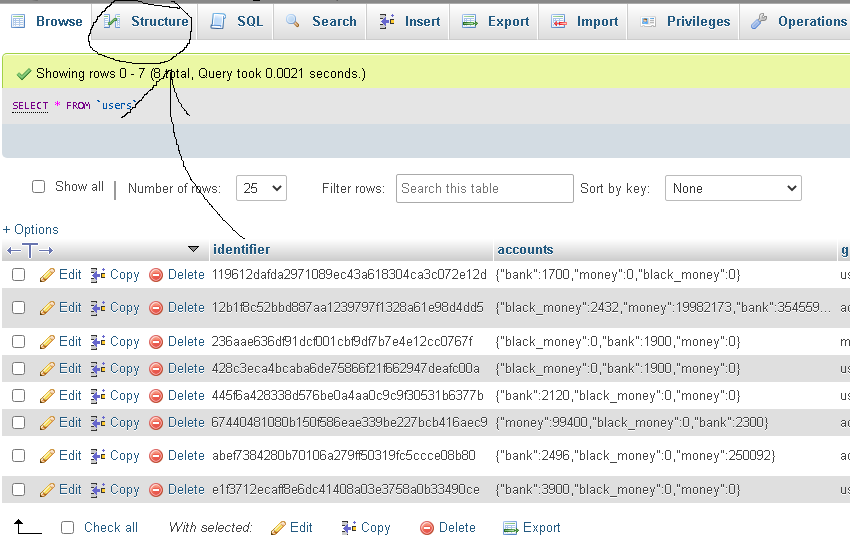Screen dimensions: 850x535
Task: Click the SQL tab icon
Action: [x=219, y=22]
